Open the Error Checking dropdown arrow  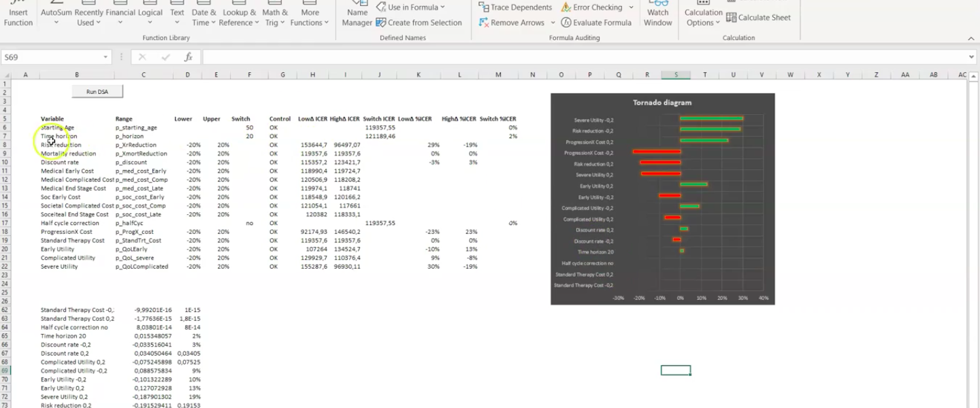[x=632, y=7]
